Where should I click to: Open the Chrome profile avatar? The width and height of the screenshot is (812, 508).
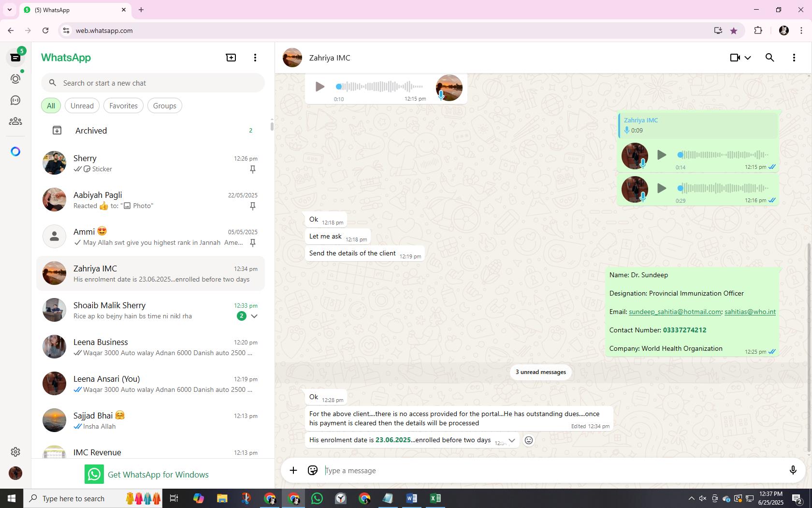[784, 30]
